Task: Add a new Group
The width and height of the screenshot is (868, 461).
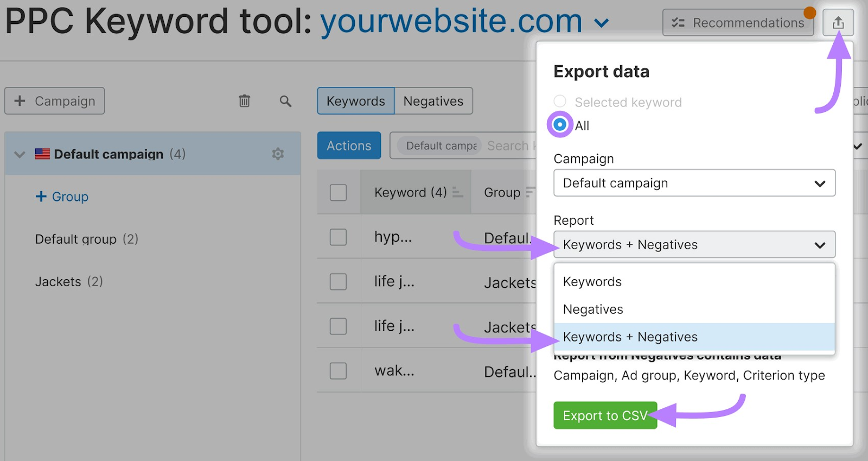Action: (62, 197)
